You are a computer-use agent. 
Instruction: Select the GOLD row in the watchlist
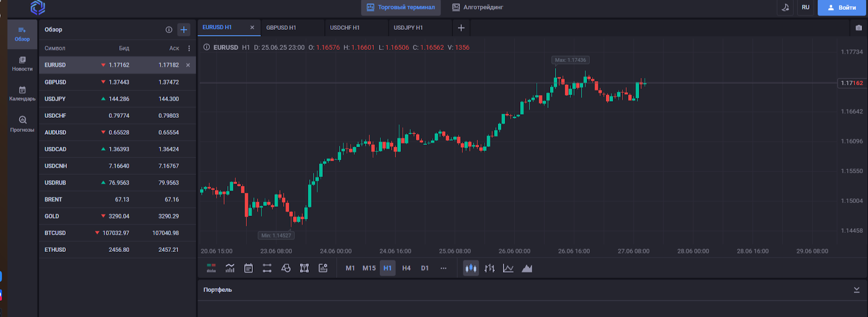click(117, 217)
